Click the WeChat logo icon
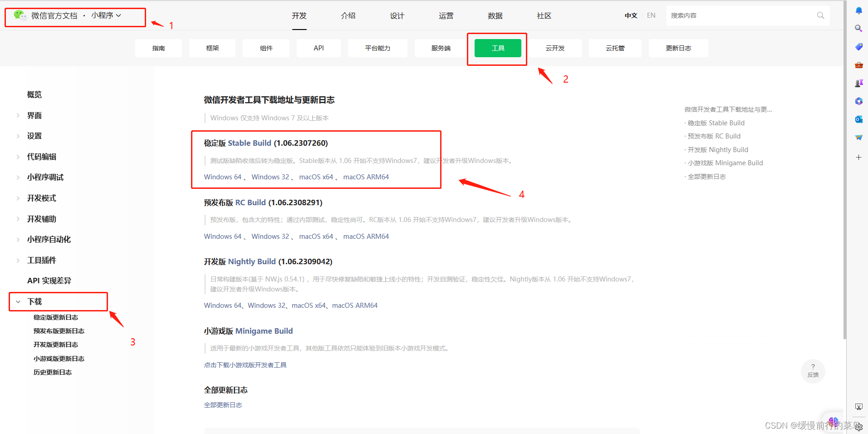 click(x=20, y=15)
